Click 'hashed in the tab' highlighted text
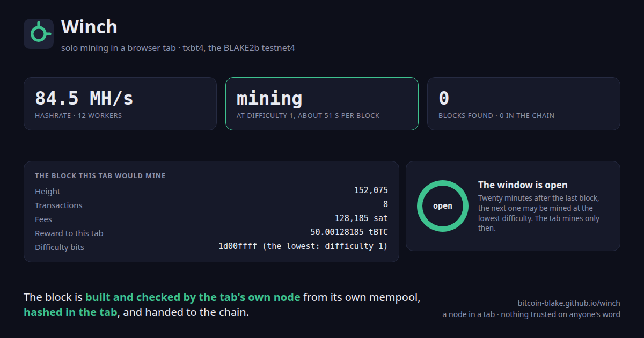Screen dimensions: 644x338 (70, 312)
